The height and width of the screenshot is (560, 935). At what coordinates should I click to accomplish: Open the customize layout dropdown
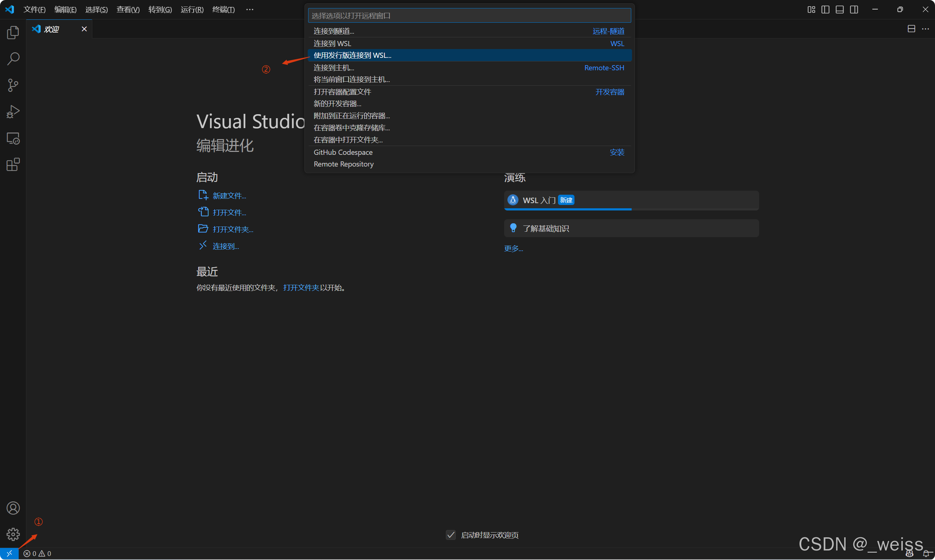coord(811,10)
